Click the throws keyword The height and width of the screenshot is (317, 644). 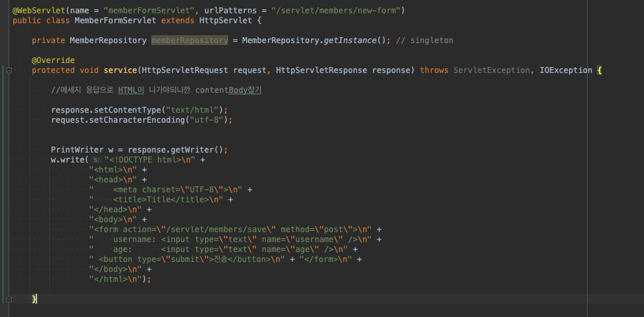[x=434, y=70]
